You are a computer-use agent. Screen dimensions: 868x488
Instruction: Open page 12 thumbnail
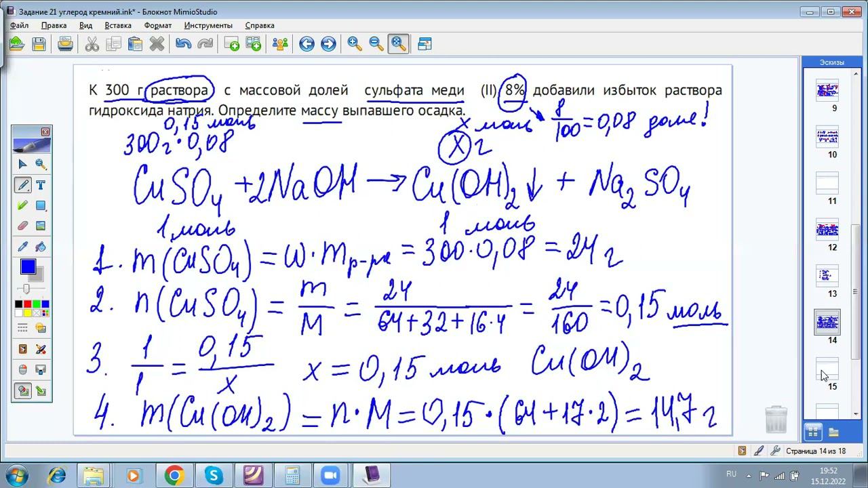tap(827, 230)
